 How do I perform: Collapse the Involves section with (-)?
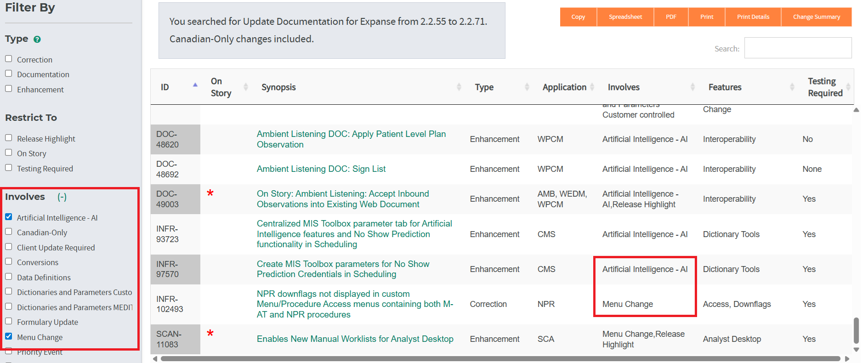(62, 197)
